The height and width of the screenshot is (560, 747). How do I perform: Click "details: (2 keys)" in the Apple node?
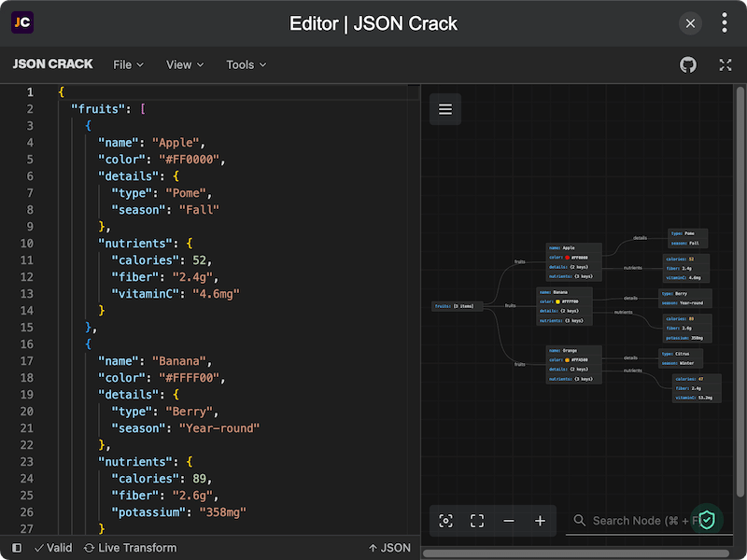click(573, 267)
